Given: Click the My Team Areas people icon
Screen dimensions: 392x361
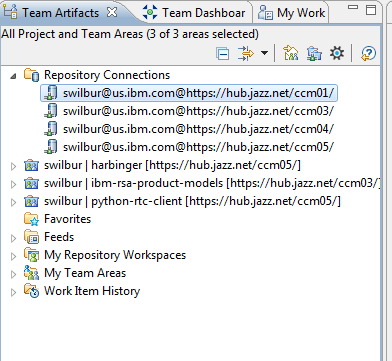Looking at the screenshot, I should click(x=32, y=273).
